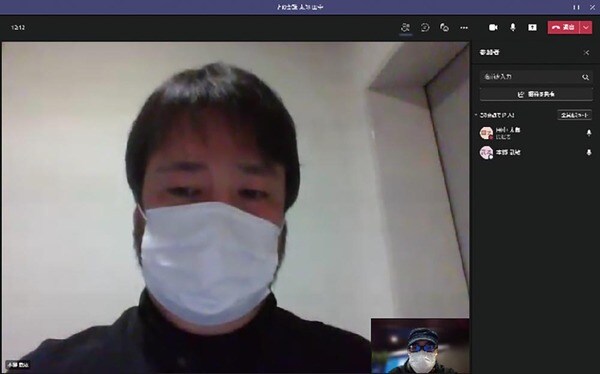Open the reactions icon in toolbar
The height and width of the screenshot is (374, 600).
click(444, 28)
